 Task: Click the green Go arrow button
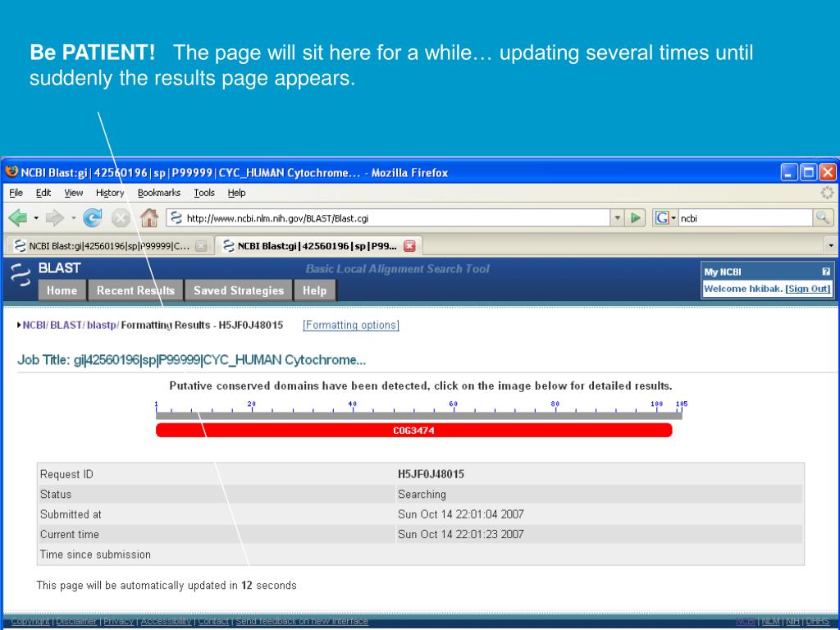[x=636, y=217]
